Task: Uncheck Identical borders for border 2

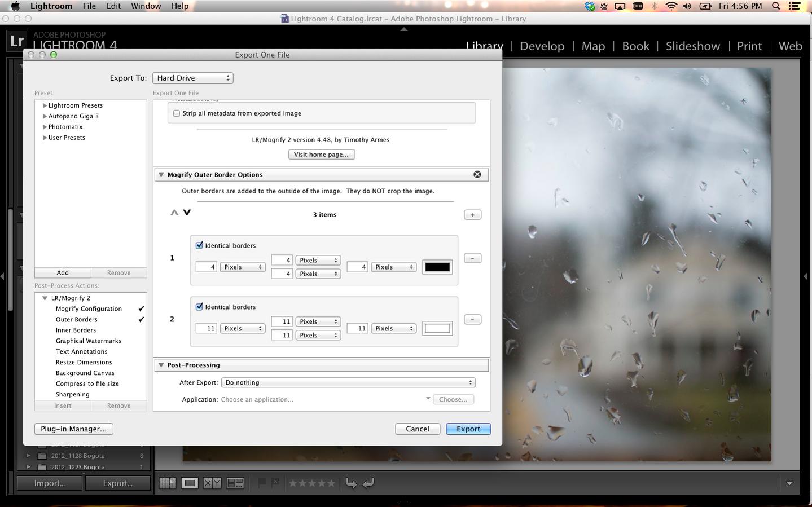Action: click(199, 307)
